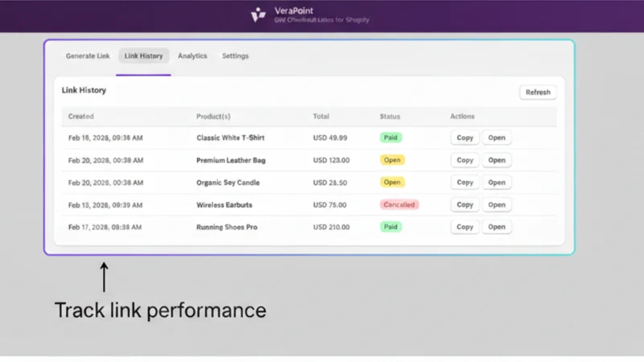Click the Paid badge for Classic White T-Shirt
Screen dimensions: 644x362
(x=390, y=138)
